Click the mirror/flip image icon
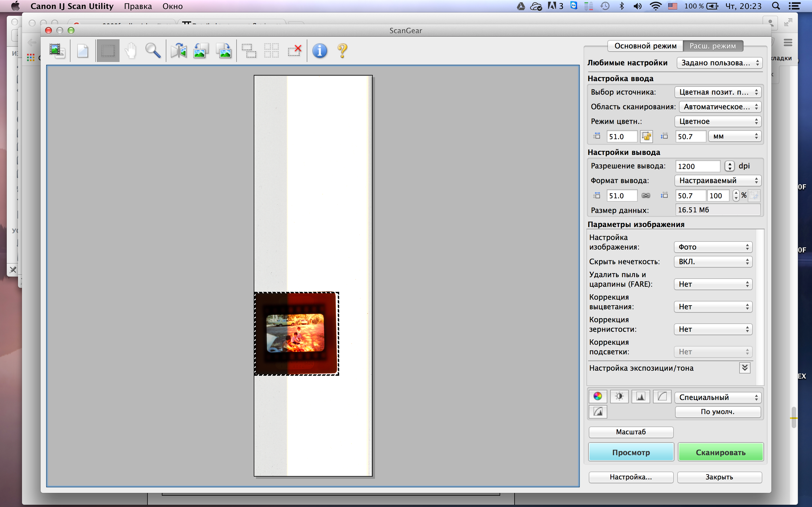This screenshot has height=507, width=812. (178, 51)
